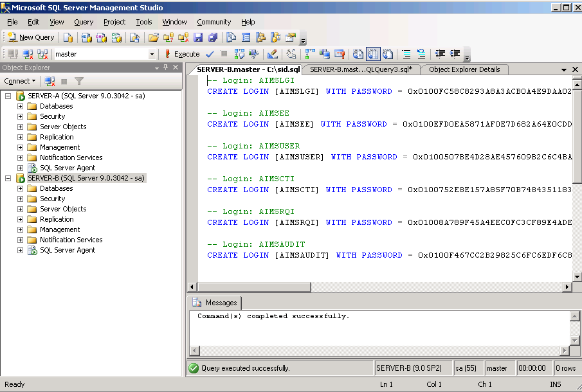
Task: Expand Databases under SERVER-A
Action: [20, 106]
